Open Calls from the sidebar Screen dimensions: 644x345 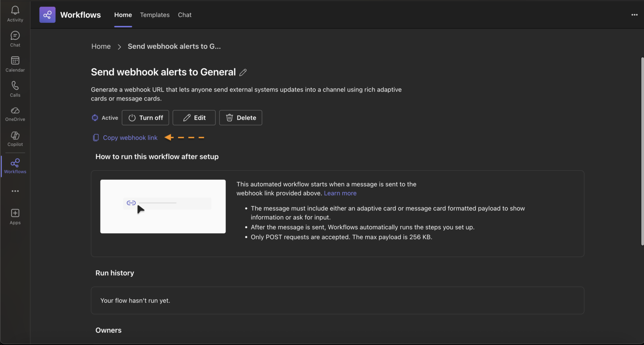point(15,88)
